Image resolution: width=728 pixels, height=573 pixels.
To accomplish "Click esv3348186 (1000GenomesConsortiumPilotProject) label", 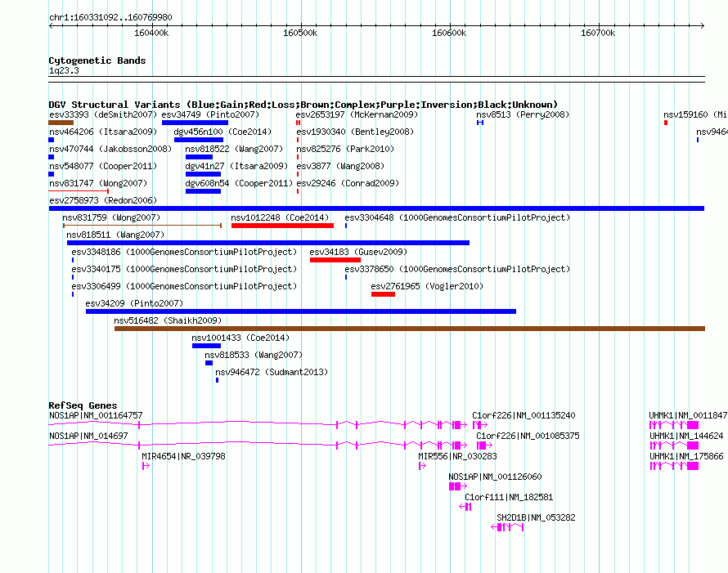I will 184,252.
